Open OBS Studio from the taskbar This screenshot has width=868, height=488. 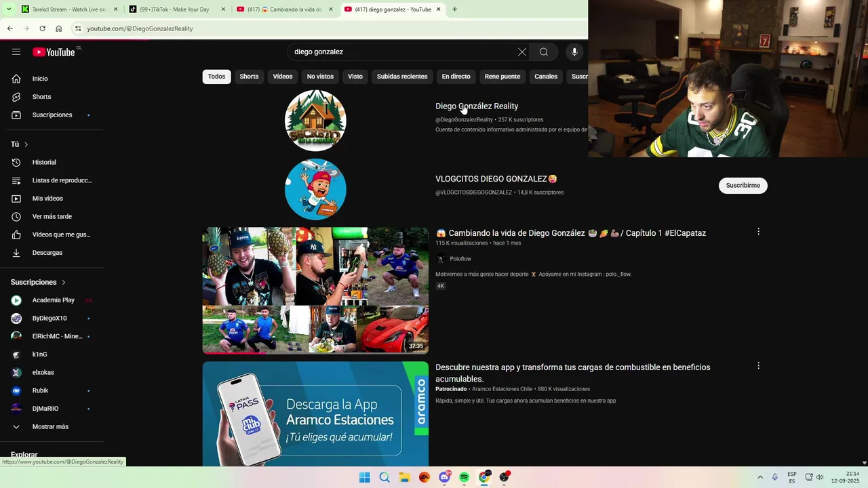click(504, 477)
